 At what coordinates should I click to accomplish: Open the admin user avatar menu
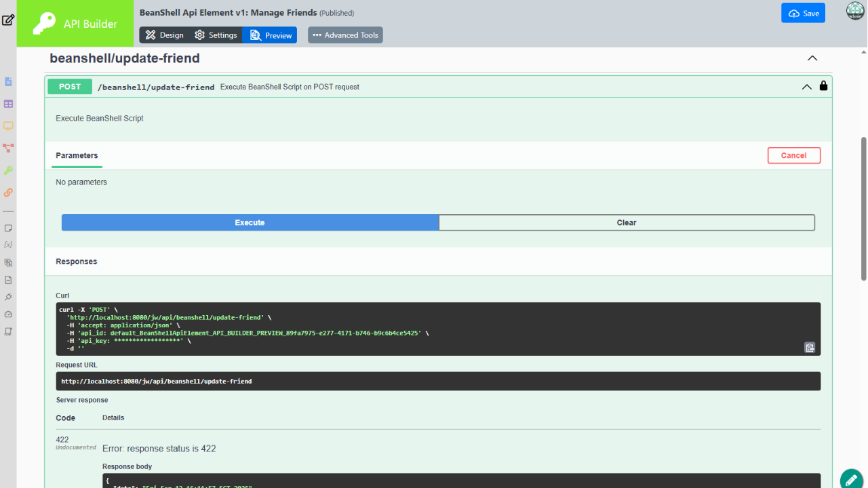(855, 11)
